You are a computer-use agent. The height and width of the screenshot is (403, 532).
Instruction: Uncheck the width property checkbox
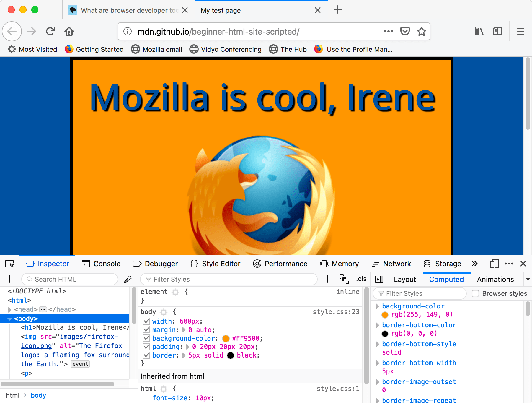click(146, 321)
